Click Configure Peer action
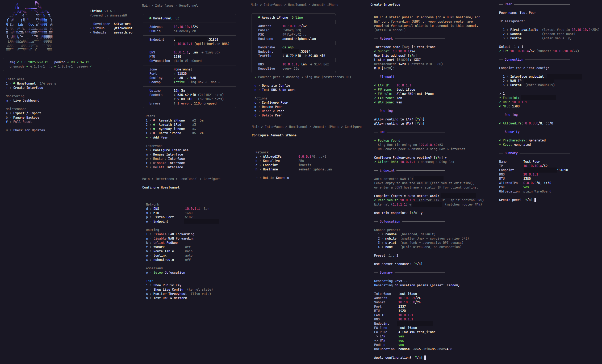602x364 pixels. point(271,103)
